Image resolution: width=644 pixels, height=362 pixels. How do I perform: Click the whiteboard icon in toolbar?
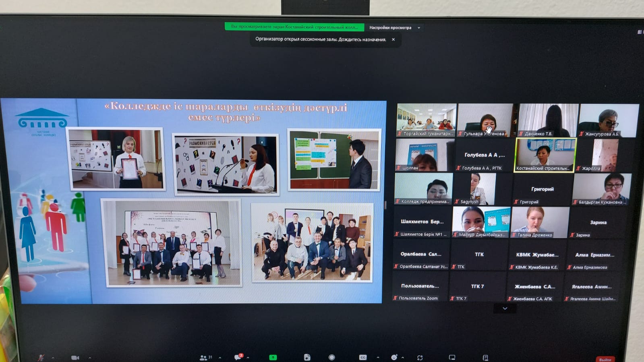tap(452, 358)
